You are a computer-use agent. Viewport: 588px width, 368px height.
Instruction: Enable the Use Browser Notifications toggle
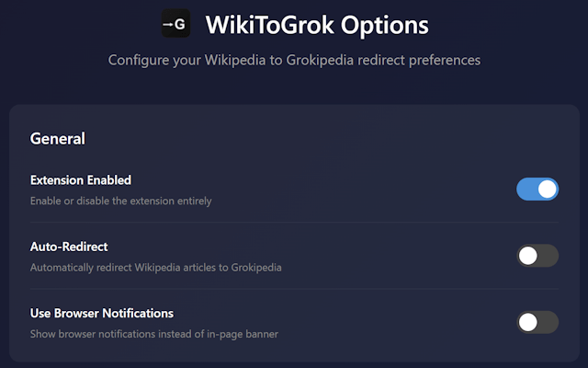coord(537,322)
